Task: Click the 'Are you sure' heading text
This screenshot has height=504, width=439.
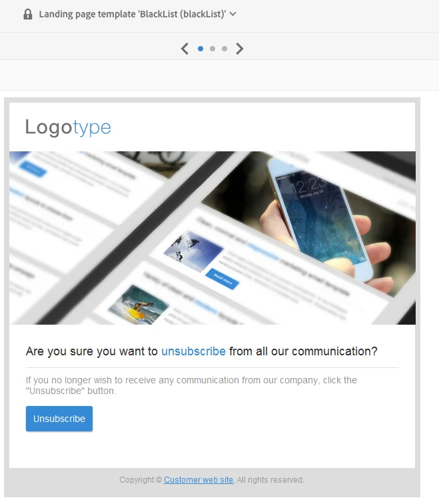Action: (x=202, y=351)
